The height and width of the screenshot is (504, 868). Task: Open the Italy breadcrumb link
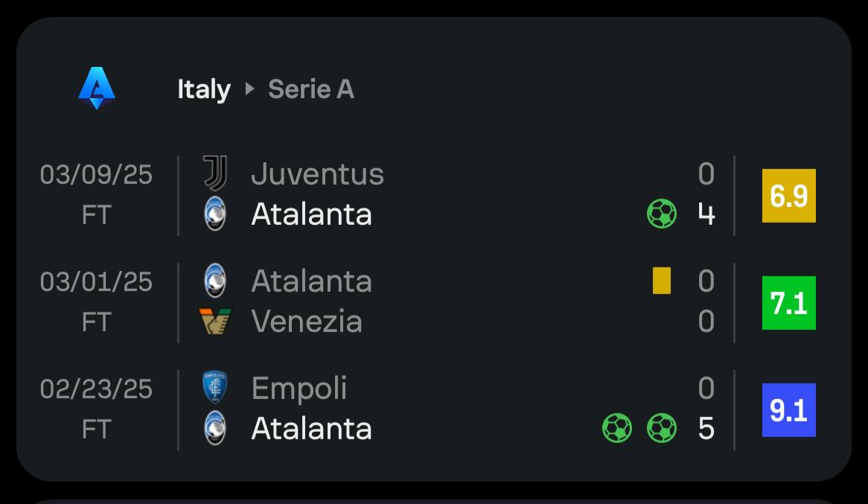pyautogui.click(x=204, y=89)
